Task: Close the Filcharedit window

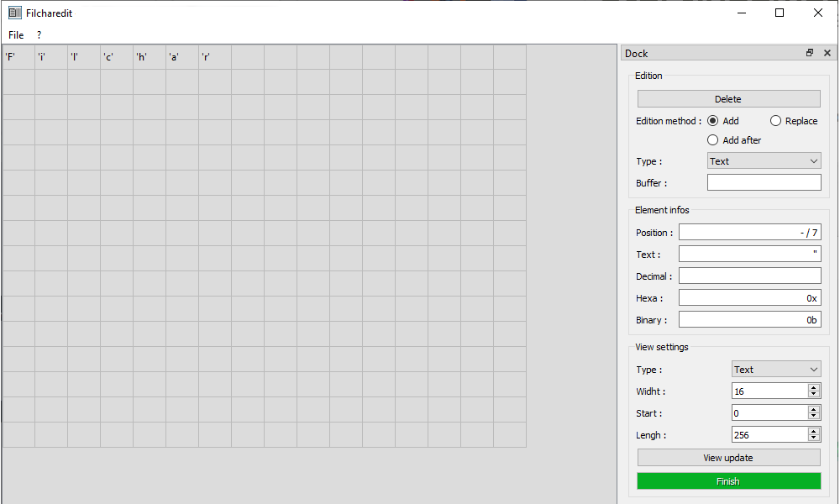Action: [818, 13]
